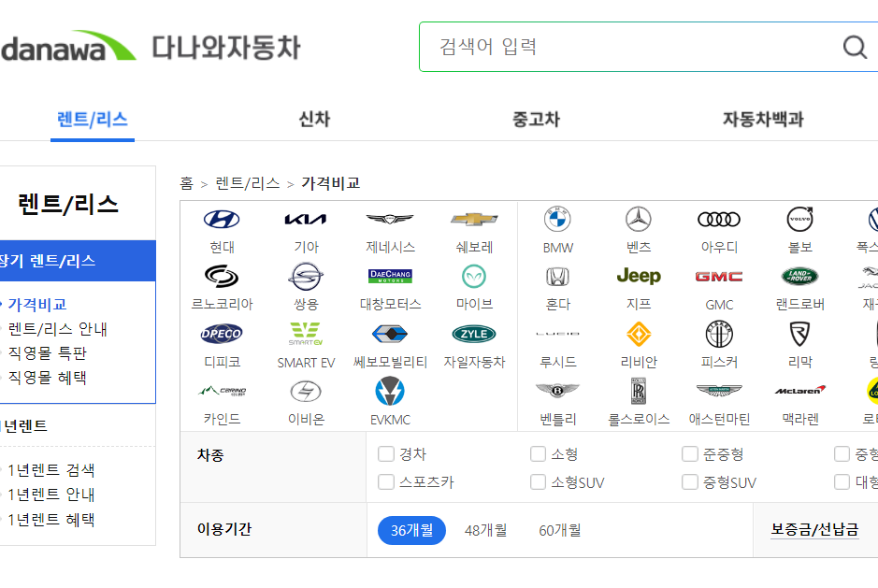The height and width of the screenshot is (588, 878).
Task: Select the BMW brand logo
Action: 557,219
